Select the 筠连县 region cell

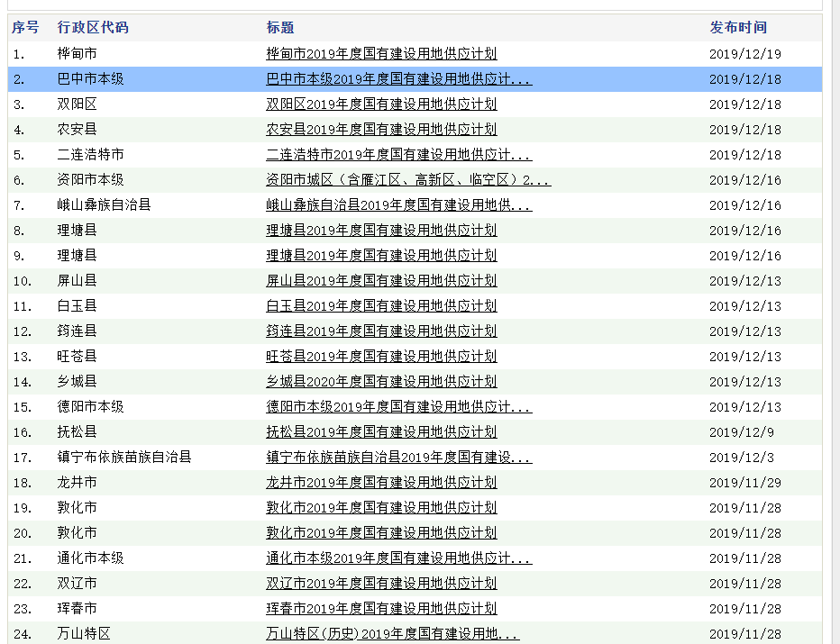click(x=78, y=331)
